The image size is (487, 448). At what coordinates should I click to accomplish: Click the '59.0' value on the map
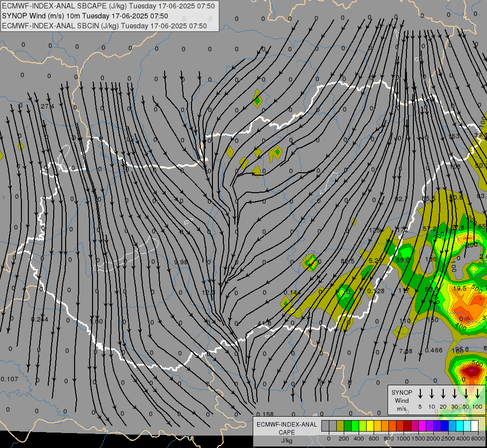coord(402,260)
